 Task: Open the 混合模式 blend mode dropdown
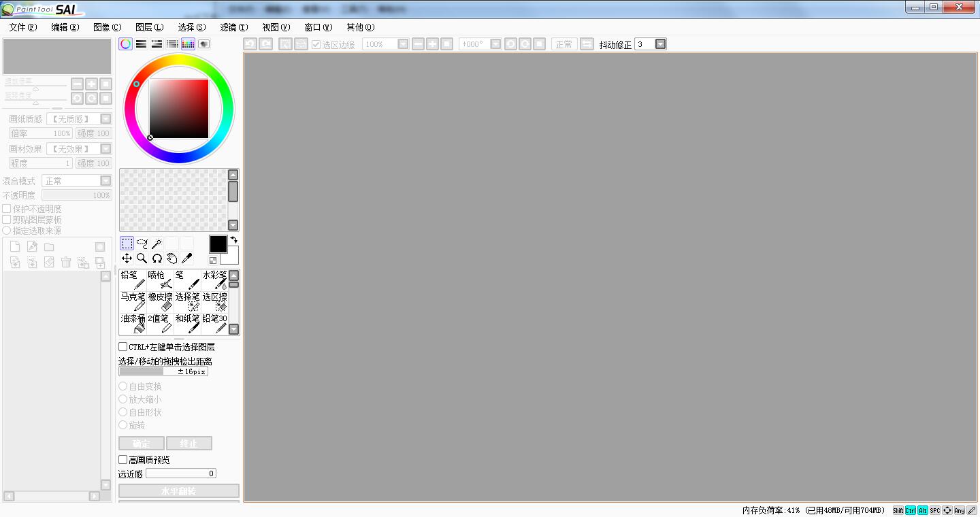coord(105,181)
